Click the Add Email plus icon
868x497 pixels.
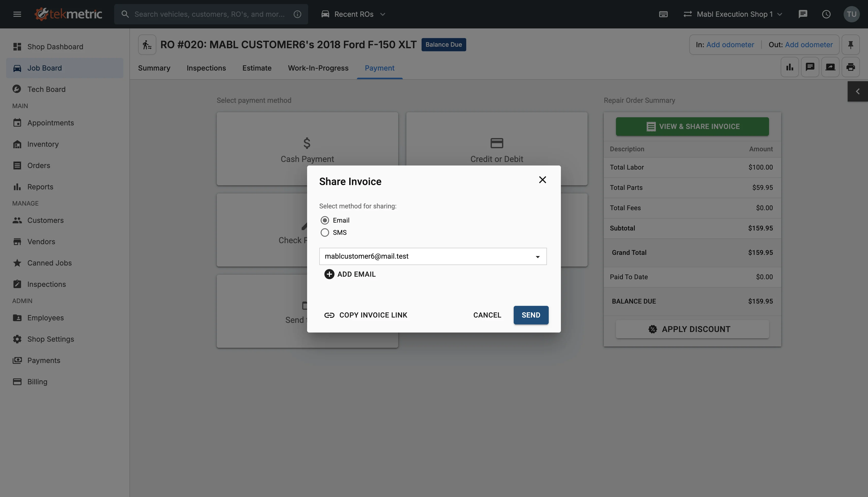coord(329,274)
